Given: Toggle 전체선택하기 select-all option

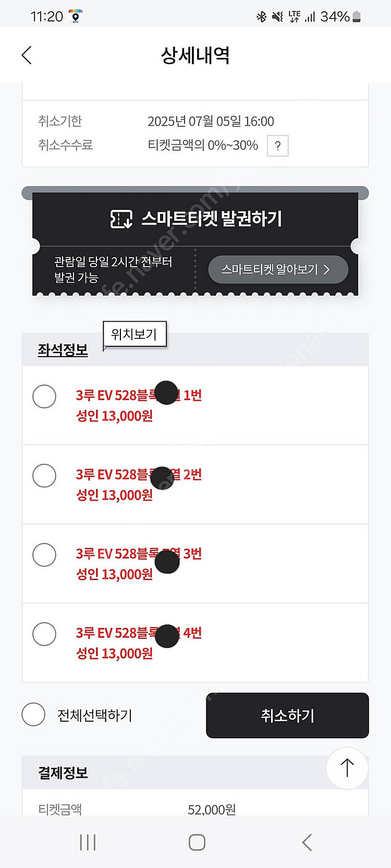Looking at the screenshot, I should [x=34, y=715].
